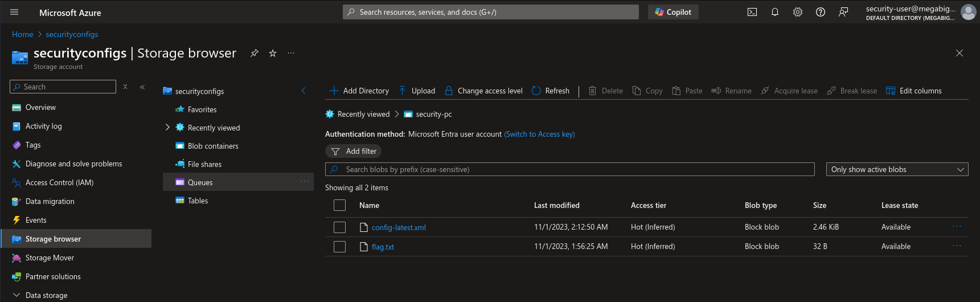Click the Switch to Access key link
980x302 pixels.
pos(539,134)
